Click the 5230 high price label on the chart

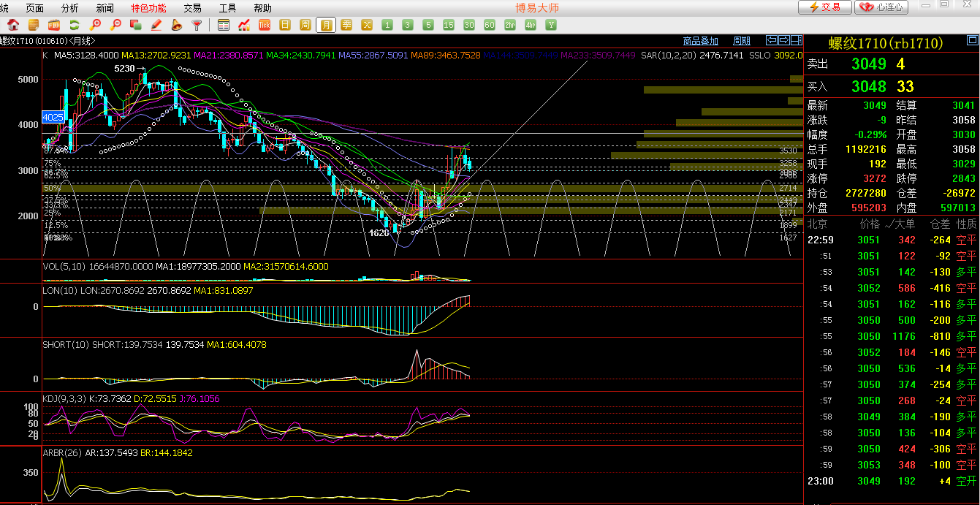click(126, 69)
